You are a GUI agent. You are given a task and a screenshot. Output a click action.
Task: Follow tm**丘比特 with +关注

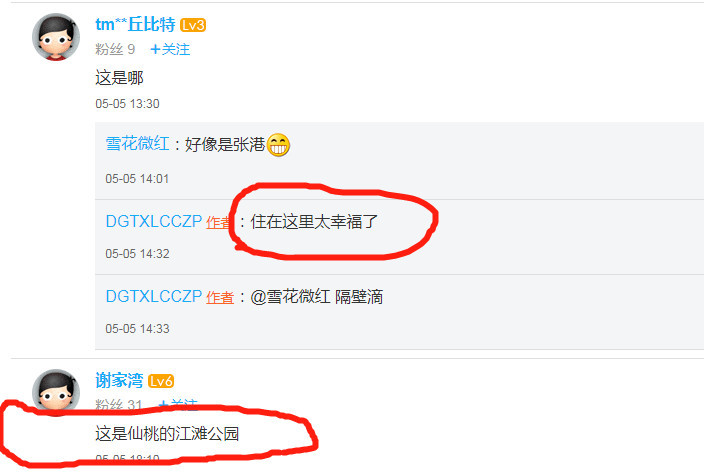click(x=170, y=49)
